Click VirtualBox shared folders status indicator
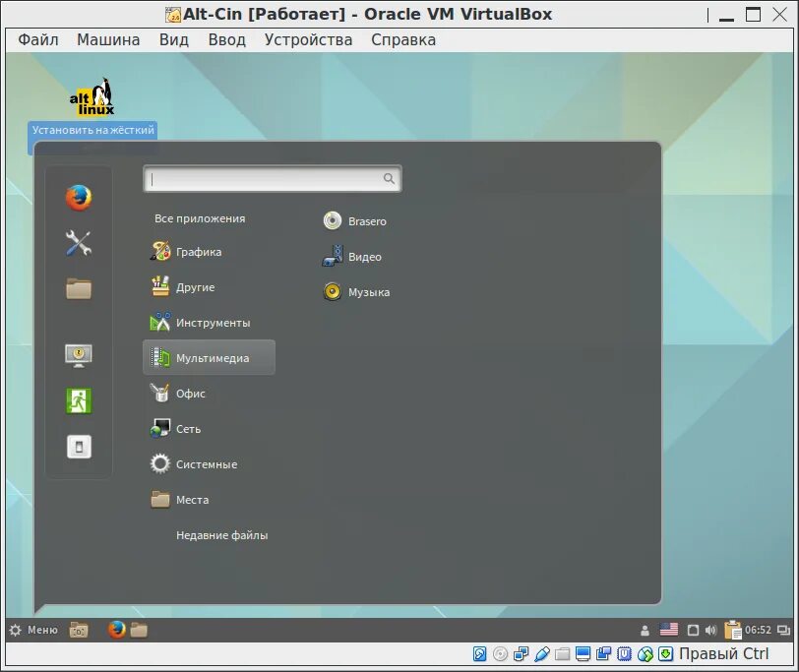Image resolution: width=799 pixels, height=672 pixels. (x=562, y=653)
